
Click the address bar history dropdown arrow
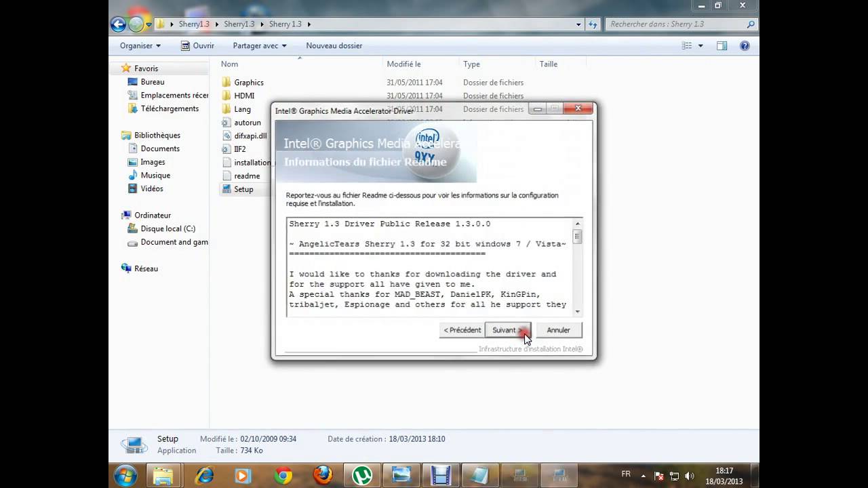578,24
